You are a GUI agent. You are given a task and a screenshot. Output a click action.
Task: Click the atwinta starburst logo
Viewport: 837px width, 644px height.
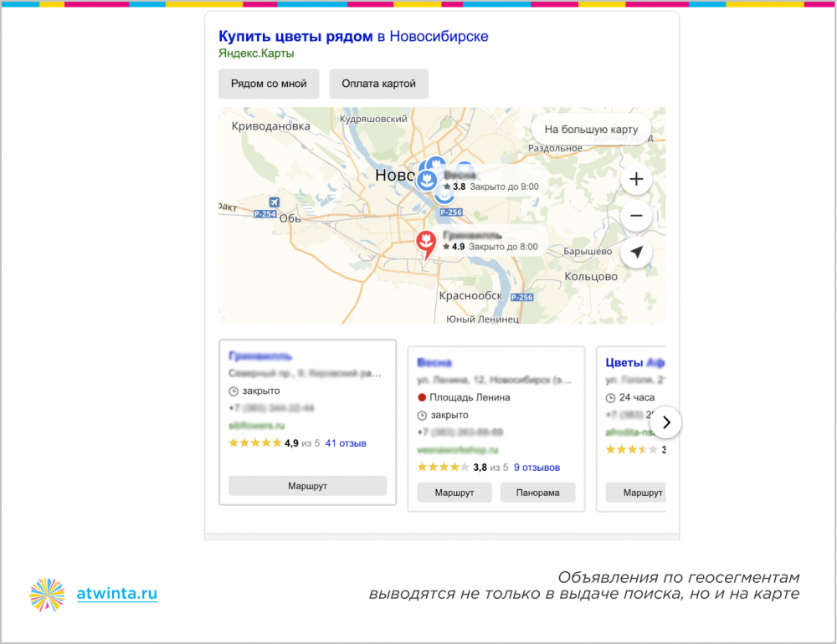tap(47, 595)
